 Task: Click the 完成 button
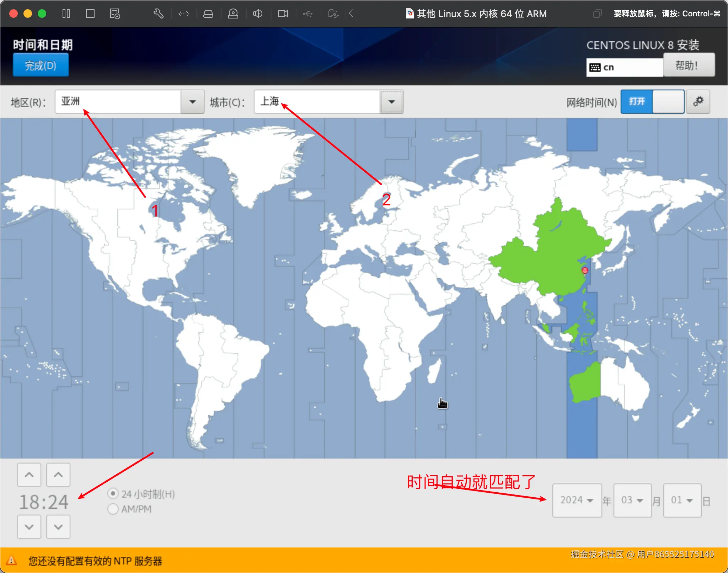(x=41, y=65)
